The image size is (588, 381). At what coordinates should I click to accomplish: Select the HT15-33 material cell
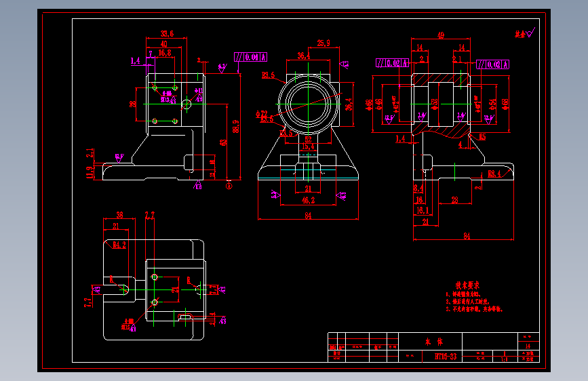coord(446,357)
